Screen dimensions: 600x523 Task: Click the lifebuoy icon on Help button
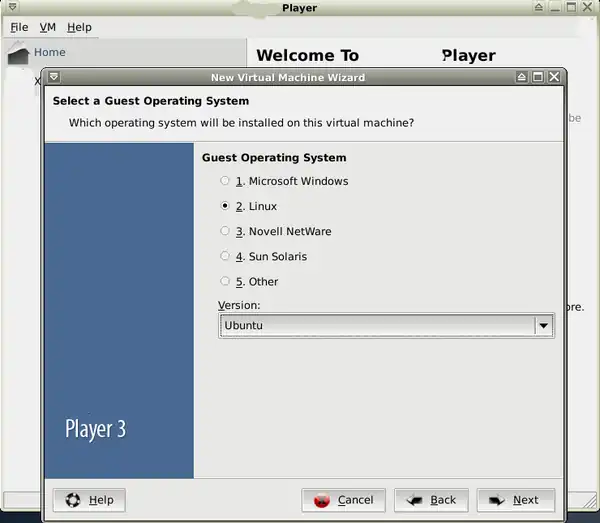pos(73,500)
